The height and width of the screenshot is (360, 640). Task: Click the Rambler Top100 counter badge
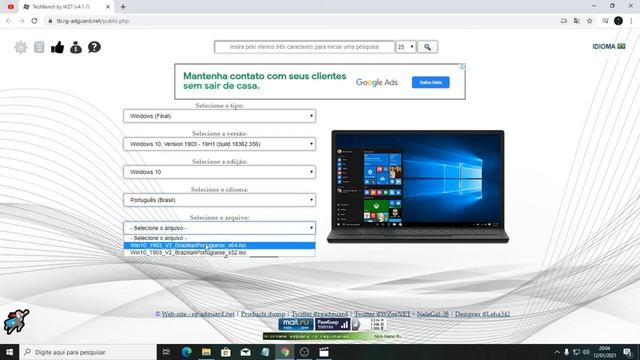332,324
